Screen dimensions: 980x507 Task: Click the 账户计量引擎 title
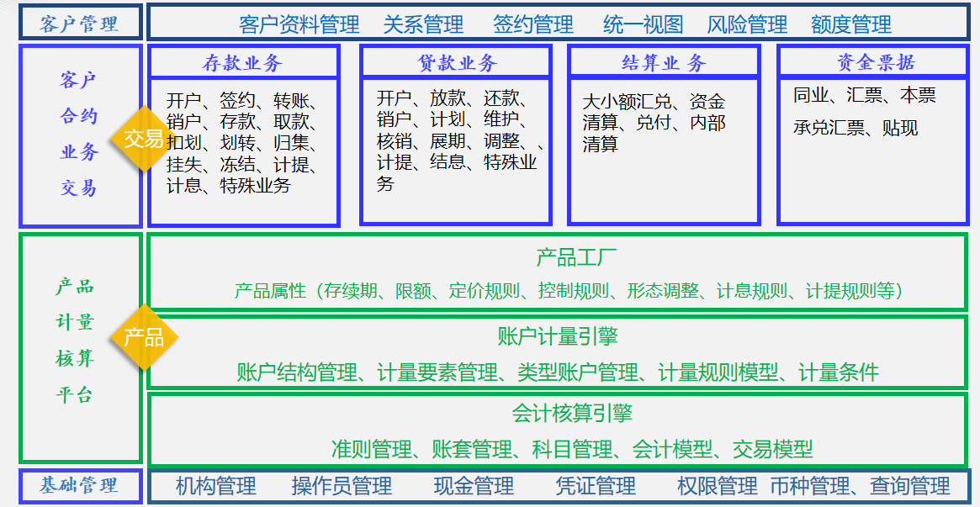click(x=557, y=336)
